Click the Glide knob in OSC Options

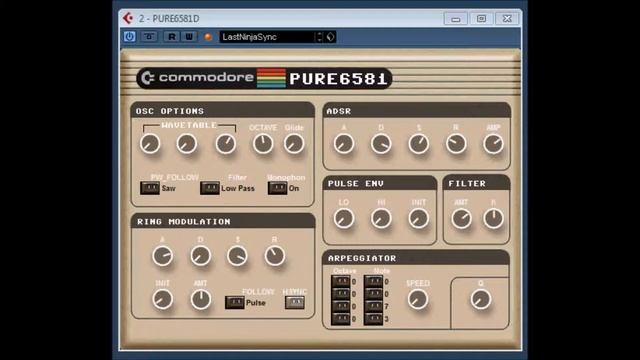click(294, 144)
